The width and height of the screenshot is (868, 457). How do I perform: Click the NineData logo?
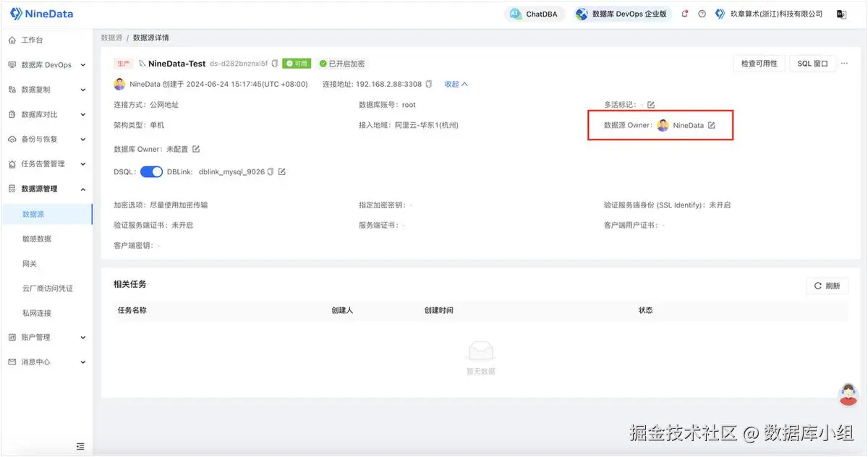(42, 14)
